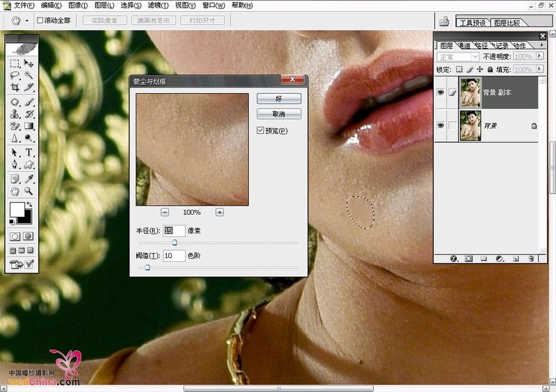Toggle lock transparent pixels icon

pos(459,70)
